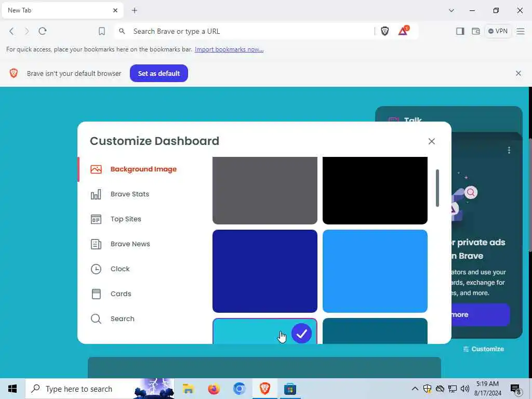Bookmark this page icon

coord(101,31)
